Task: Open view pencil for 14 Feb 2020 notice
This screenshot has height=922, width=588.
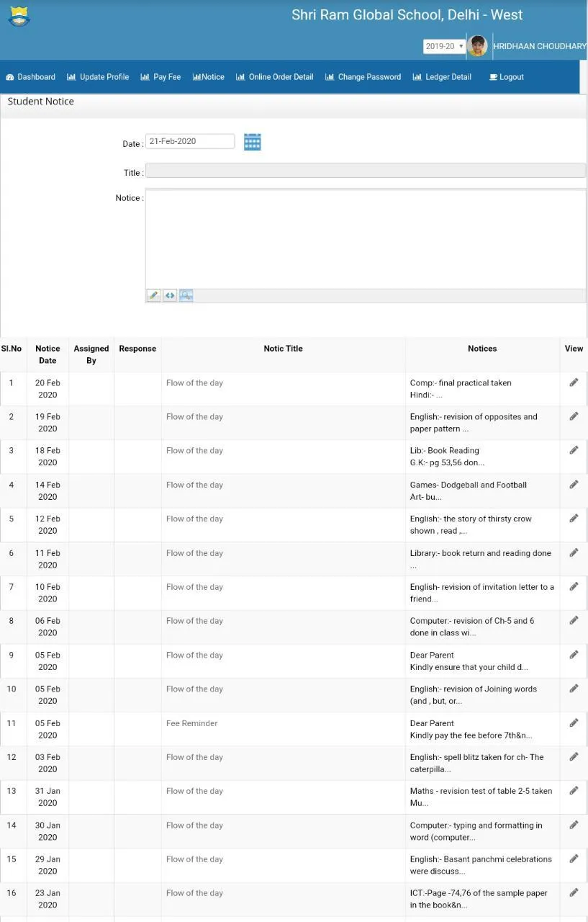Action: click(574, 485)
